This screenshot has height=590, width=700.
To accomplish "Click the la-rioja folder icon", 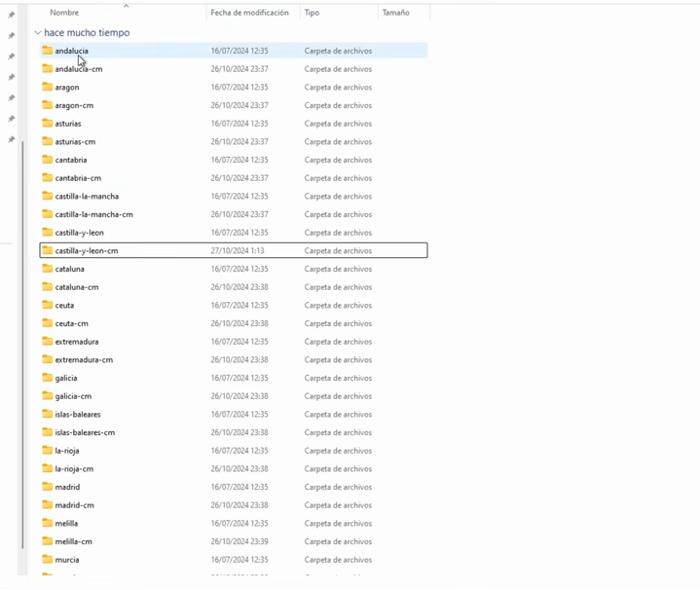I will pyautogui.click(x=48, y=451).
